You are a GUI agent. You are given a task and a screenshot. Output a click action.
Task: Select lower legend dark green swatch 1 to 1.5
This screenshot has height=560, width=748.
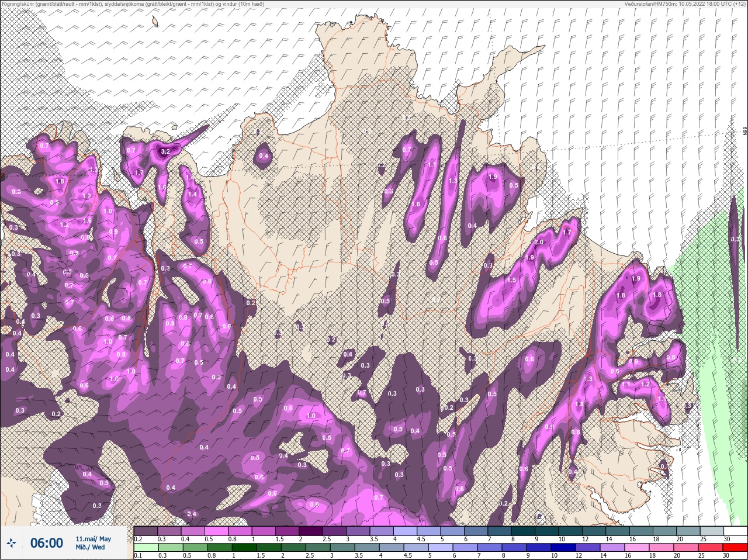tap(243, 547)
